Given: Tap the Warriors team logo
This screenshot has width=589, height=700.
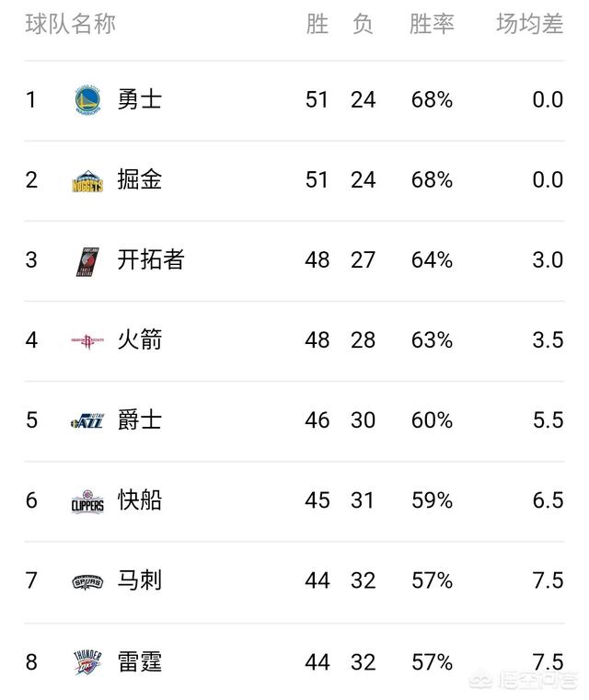Looking at the screenshot, I should [x=87, y=100].
